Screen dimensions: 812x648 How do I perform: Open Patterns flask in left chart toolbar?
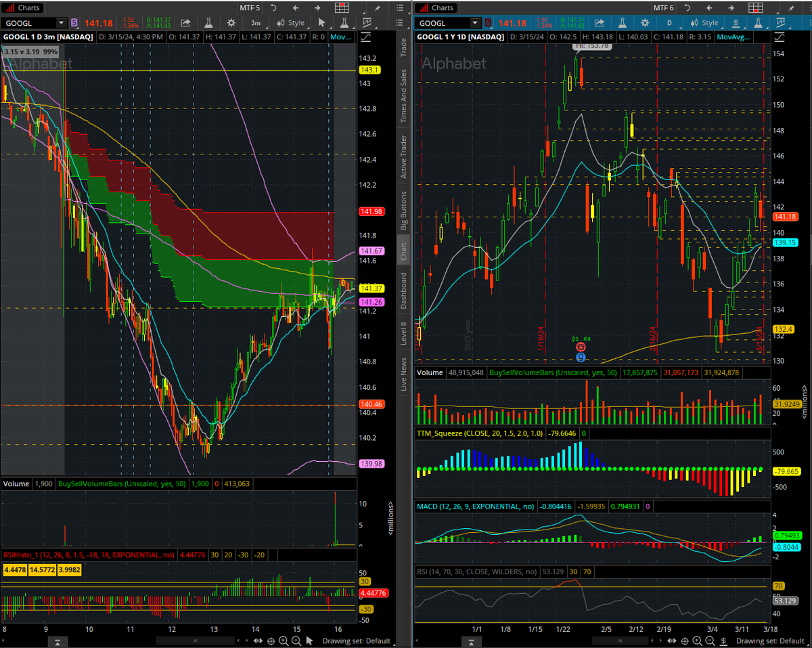344,23
